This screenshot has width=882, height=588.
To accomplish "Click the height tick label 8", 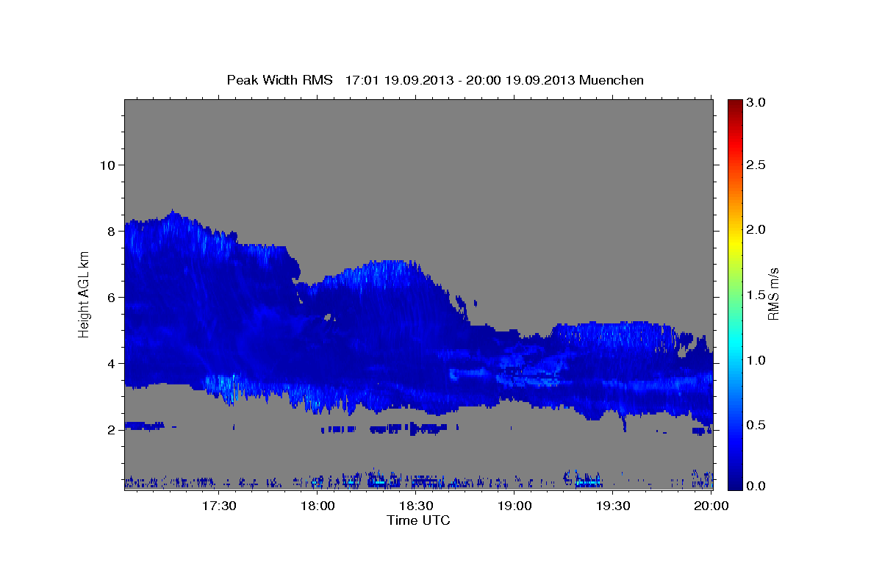I will [112, 231].
